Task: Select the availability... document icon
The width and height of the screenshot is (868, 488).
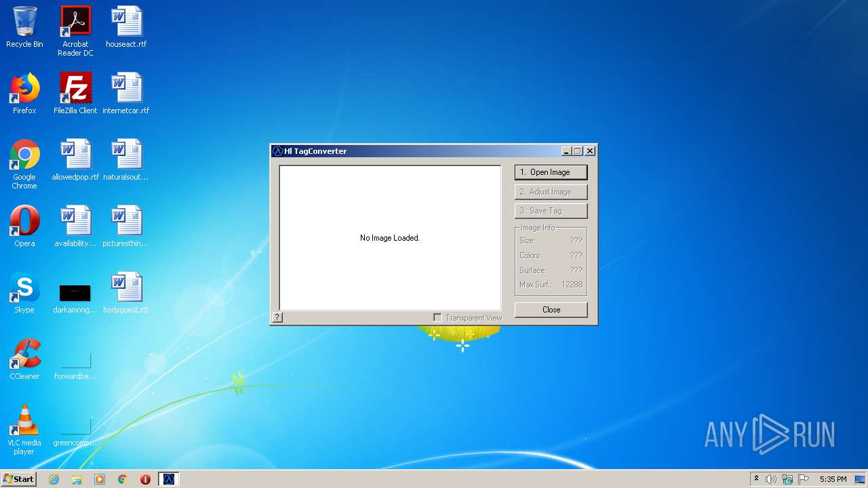Action: pyautogui.click(x=75, y=226)
